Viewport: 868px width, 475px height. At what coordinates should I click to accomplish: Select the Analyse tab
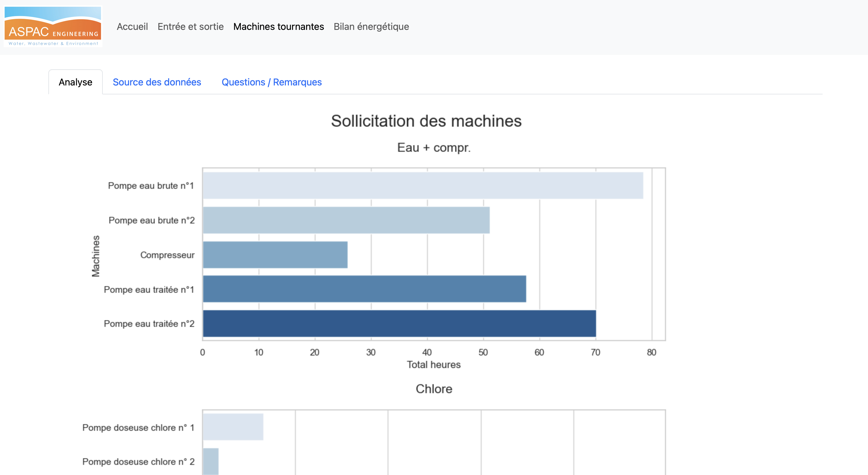[76, 82]
